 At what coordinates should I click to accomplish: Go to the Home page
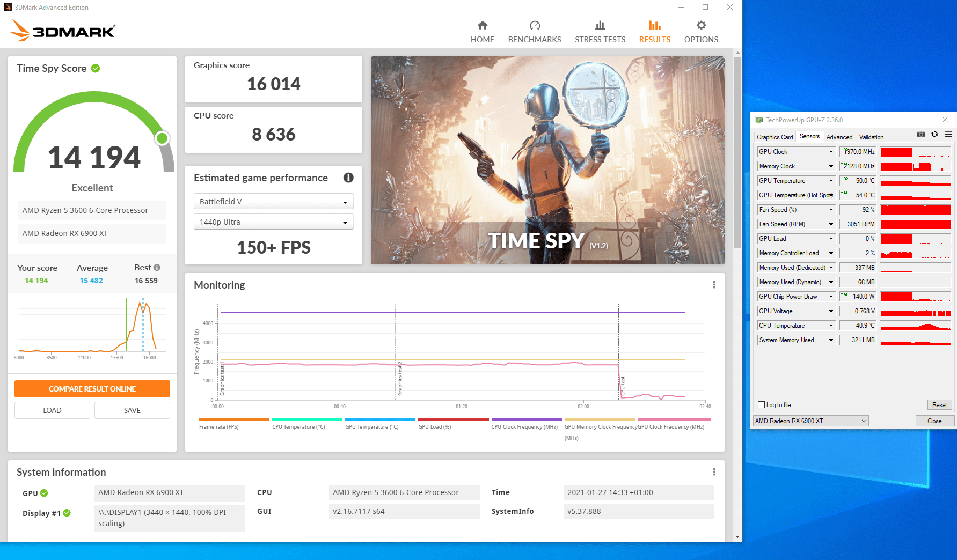coord(482,32)
